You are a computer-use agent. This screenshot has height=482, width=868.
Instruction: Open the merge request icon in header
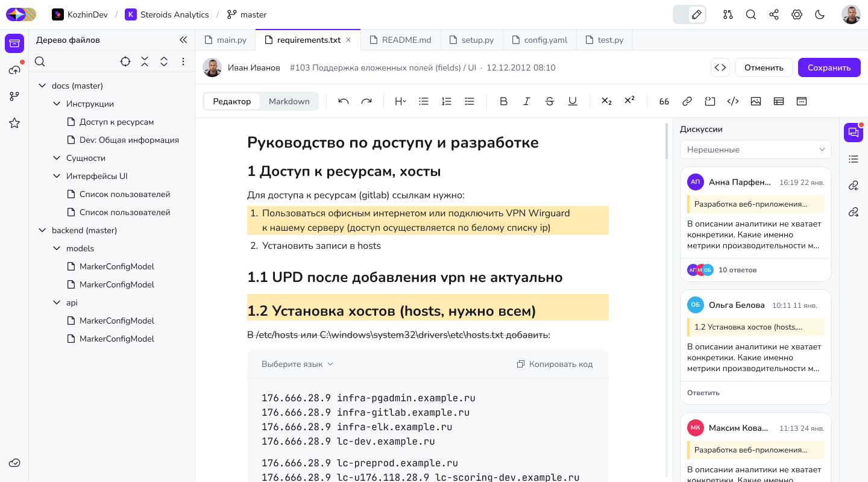tap(728, 14)
